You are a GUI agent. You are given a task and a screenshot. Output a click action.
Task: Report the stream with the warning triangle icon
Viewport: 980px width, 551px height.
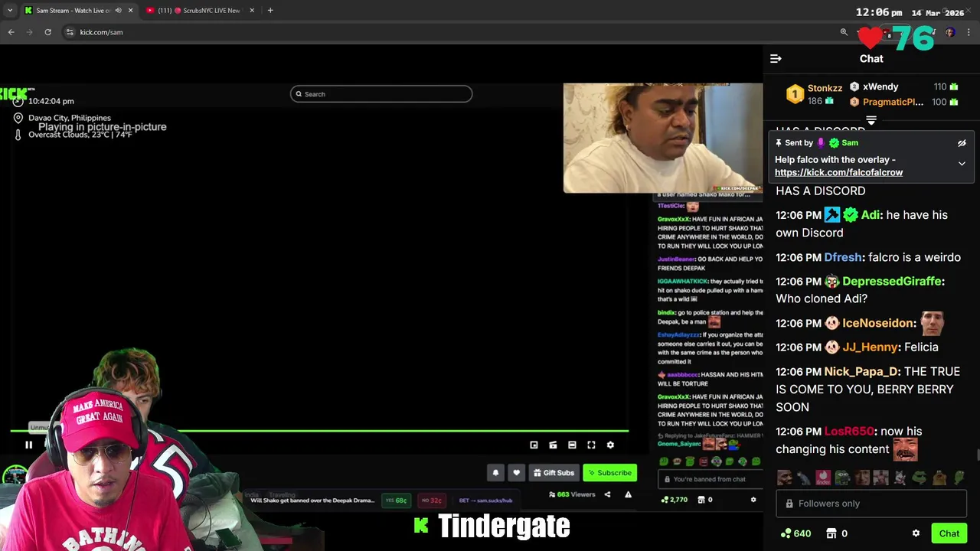click(x=628, y=494)
